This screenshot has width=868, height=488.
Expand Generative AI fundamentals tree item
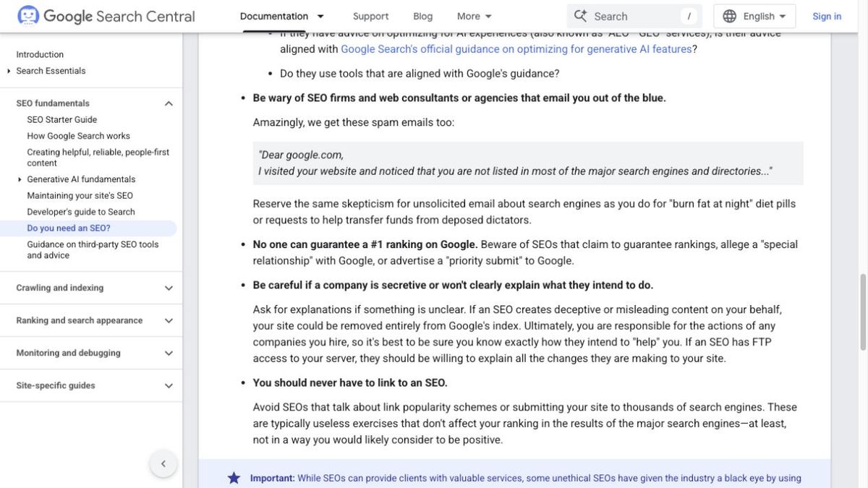point(20,179)
